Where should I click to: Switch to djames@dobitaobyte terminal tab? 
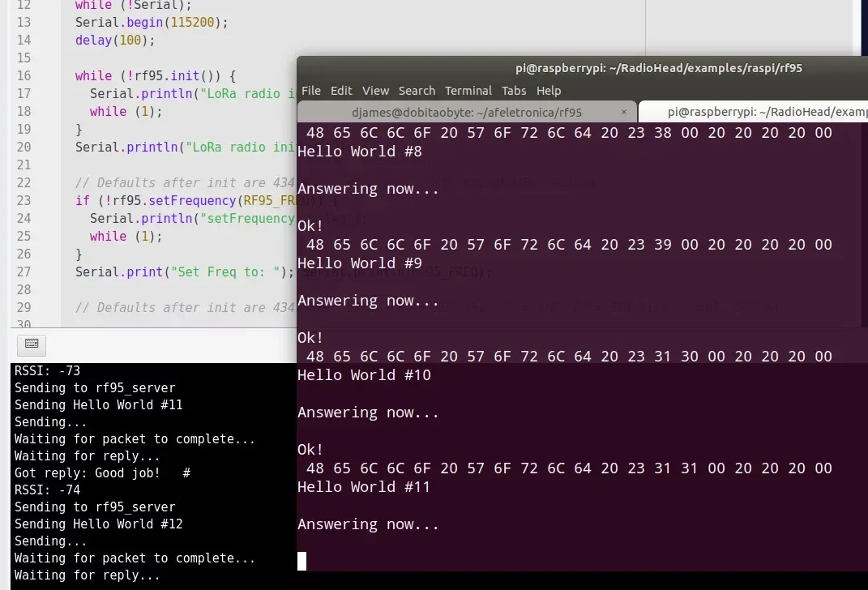coord(467,112)
